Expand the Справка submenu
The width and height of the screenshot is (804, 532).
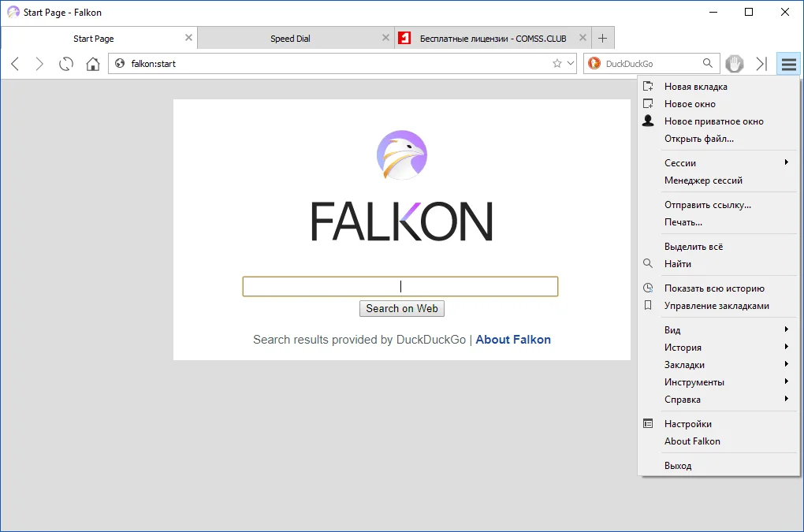(719, 400)
